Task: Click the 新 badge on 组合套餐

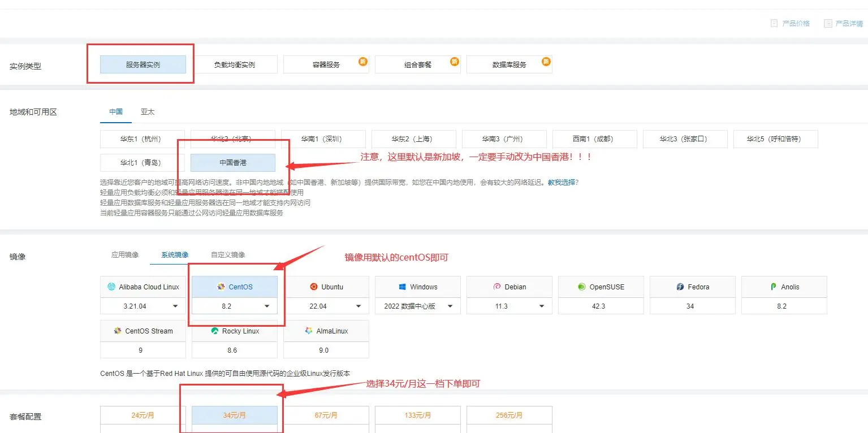Action: click(x=455, y=61)
